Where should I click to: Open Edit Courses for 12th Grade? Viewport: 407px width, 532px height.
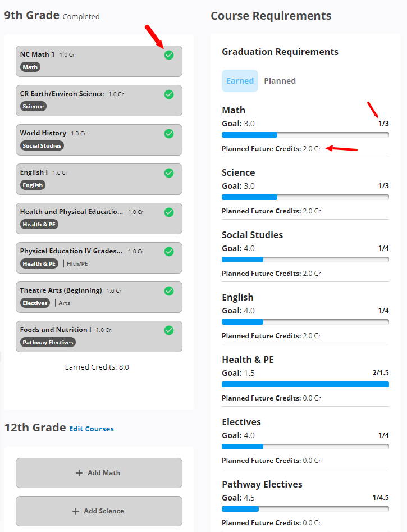92,429
